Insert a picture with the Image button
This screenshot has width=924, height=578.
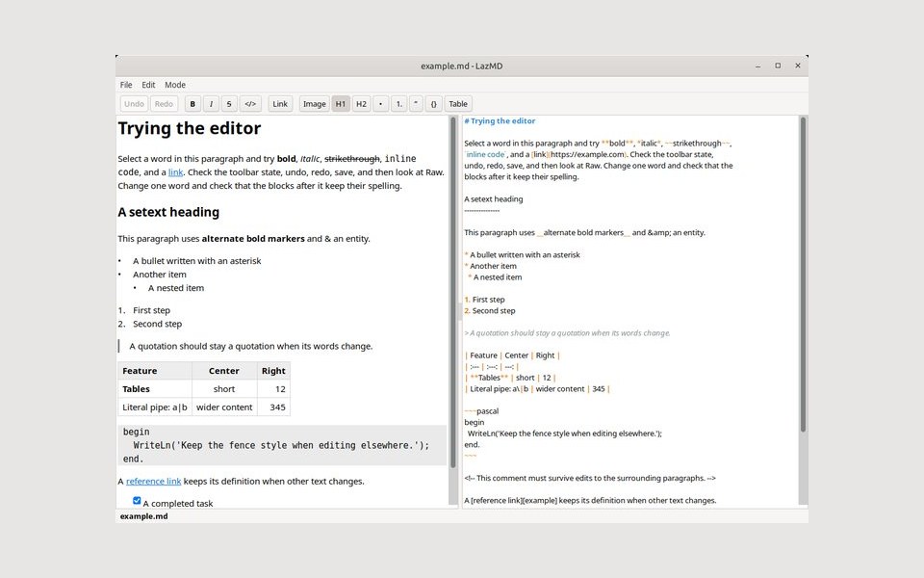click(x=314, y=104)
